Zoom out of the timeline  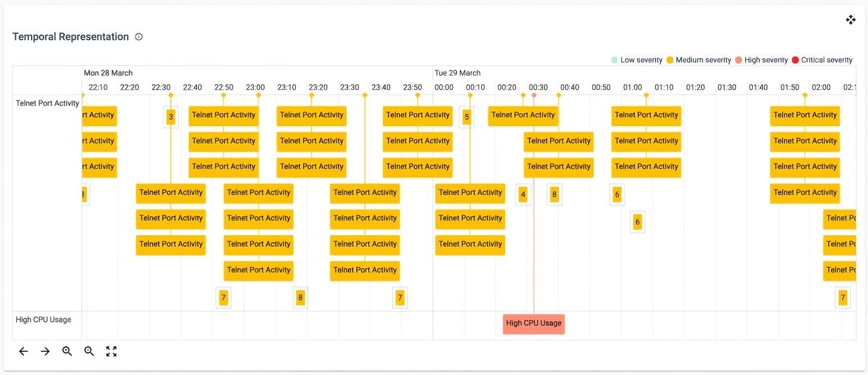(89, 351)
